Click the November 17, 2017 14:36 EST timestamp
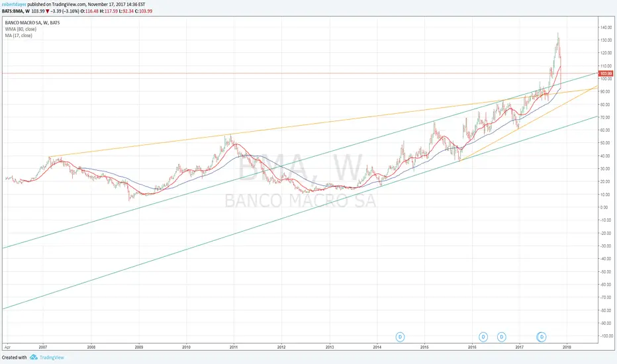The image size is (617, 364). click(117, 5)
